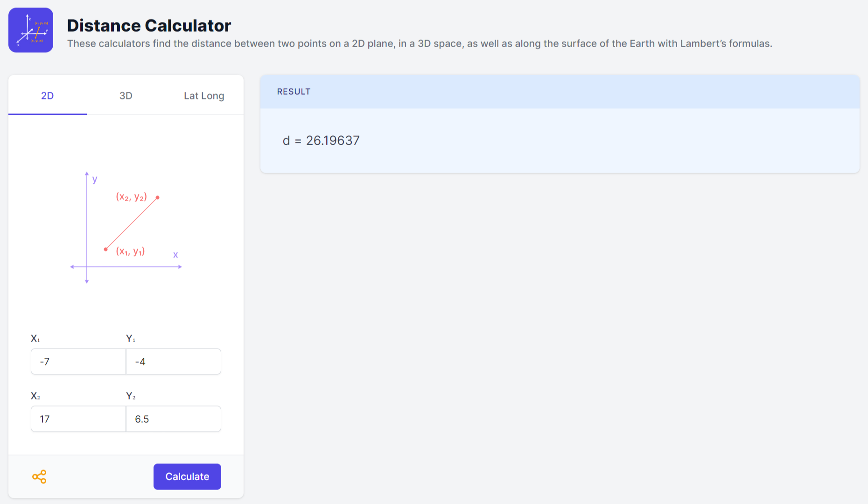Image resolution: width=868 pixels, height=504 pixels.
Task: Select the 2D tab
Action: click(47, 96)
